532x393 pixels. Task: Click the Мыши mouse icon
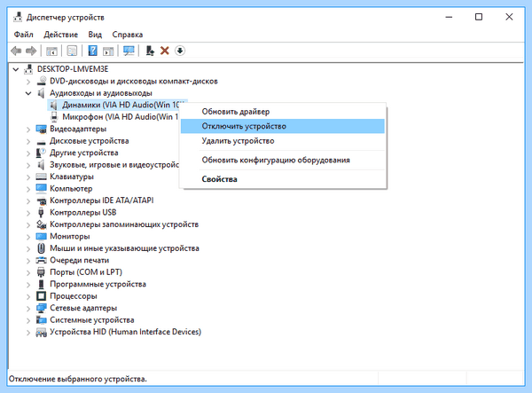pyautogui.click(x=41, y=248)
